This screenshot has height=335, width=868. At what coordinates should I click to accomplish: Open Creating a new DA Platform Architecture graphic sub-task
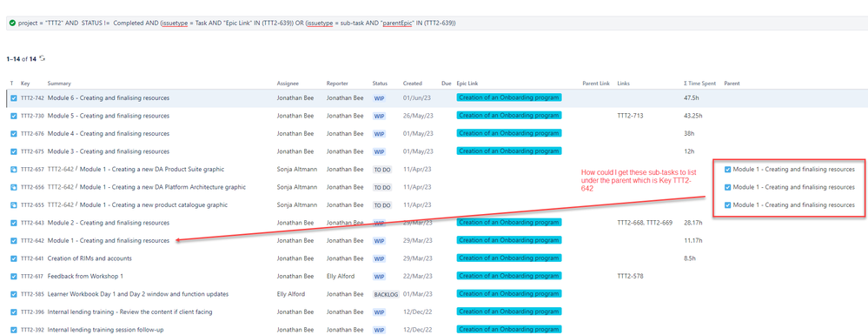click(162, 187)
